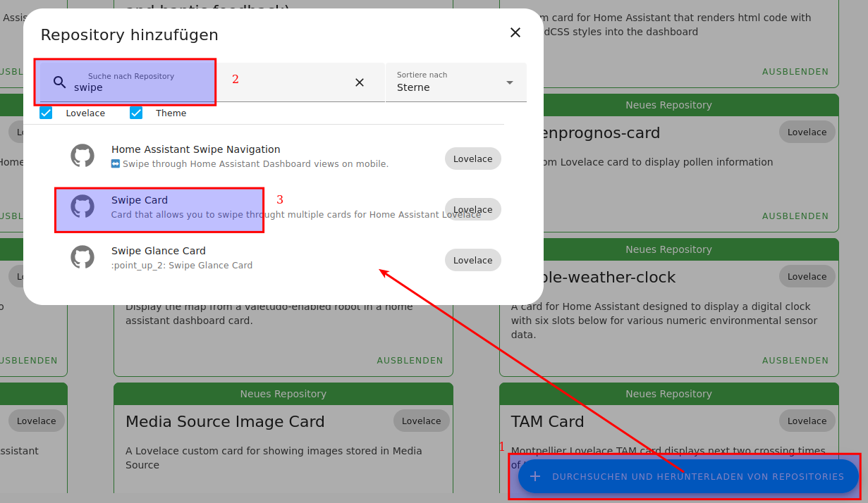Uncheck the Lovelace filter checkbox
This screenshot has width=868, height=503.
47,113
